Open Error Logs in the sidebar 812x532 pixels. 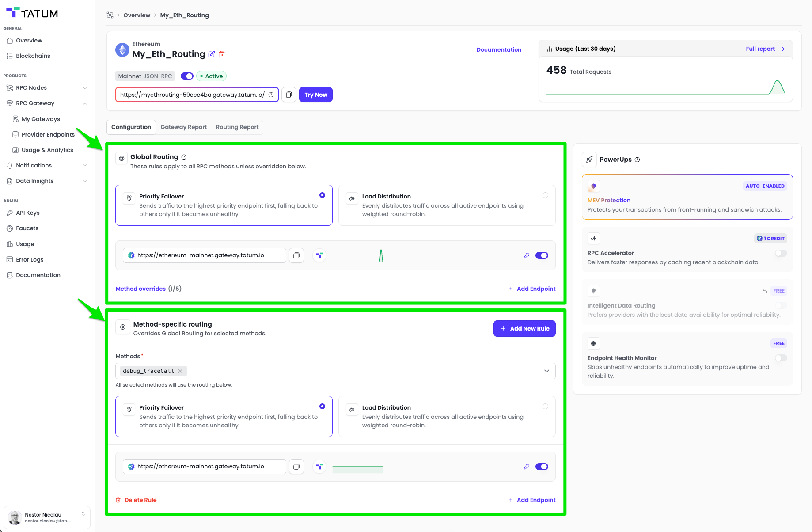click(30, 259)
